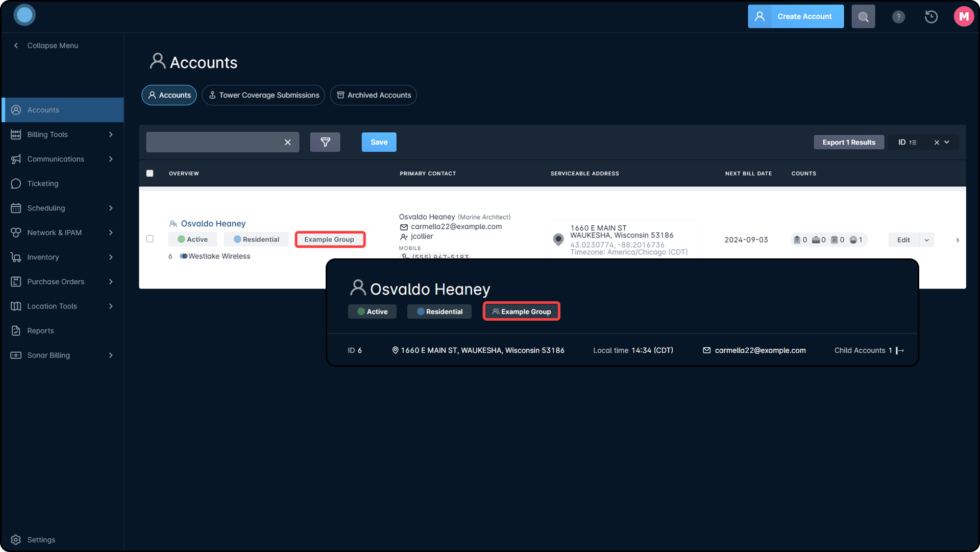Select Accounts in the sidebar
980x552 pixels.
62,110
